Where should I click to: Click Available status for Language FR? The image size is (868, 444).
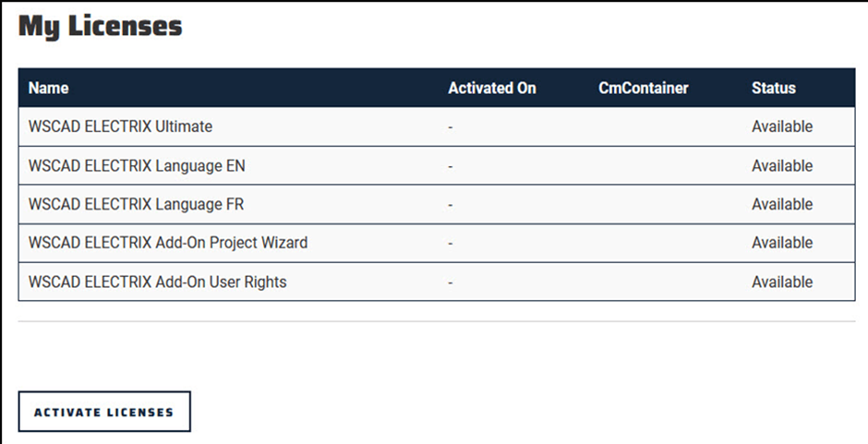tap(782, 204)
